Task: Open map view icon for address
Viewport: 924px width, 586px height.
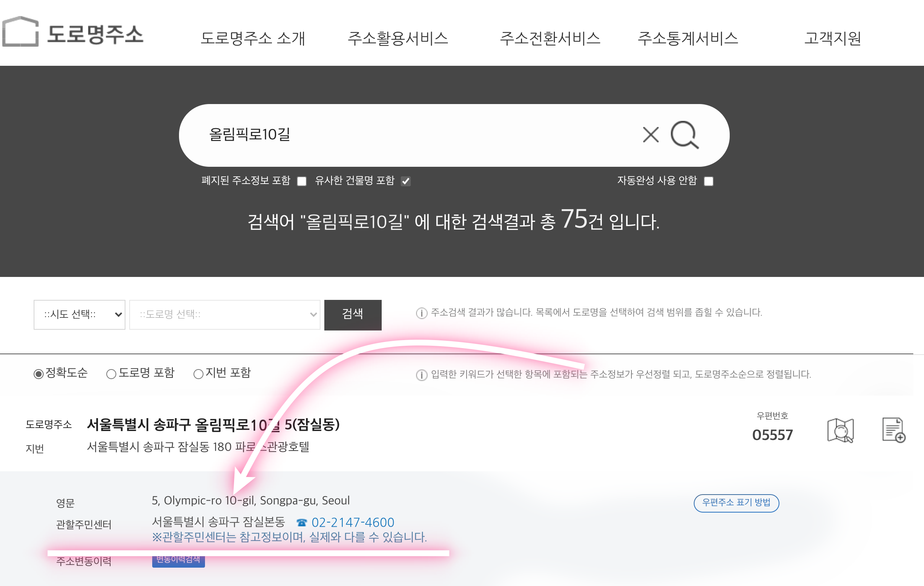Action: 840,430
